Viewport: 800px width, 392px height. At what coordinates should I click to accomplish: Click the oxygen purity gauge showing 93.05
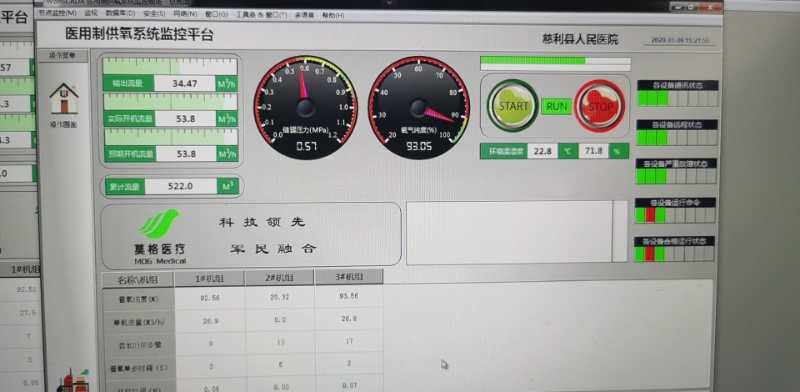(419, 108)
